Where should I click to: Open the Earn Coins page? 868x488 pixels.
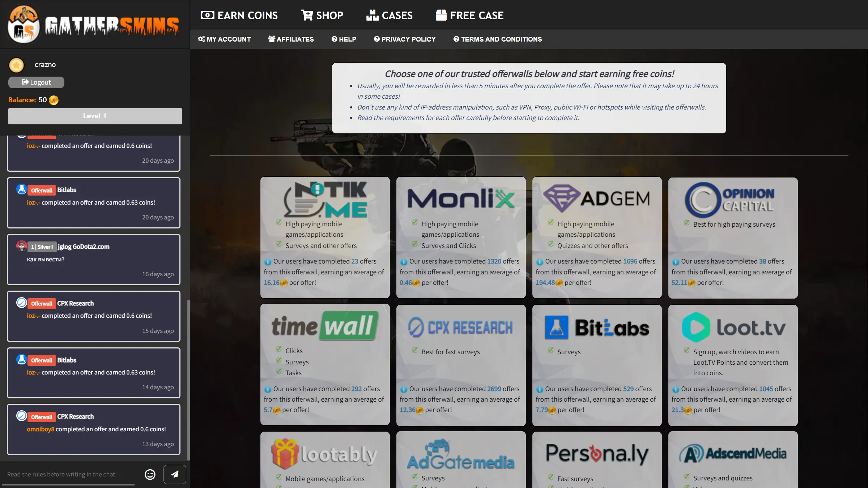239,15
